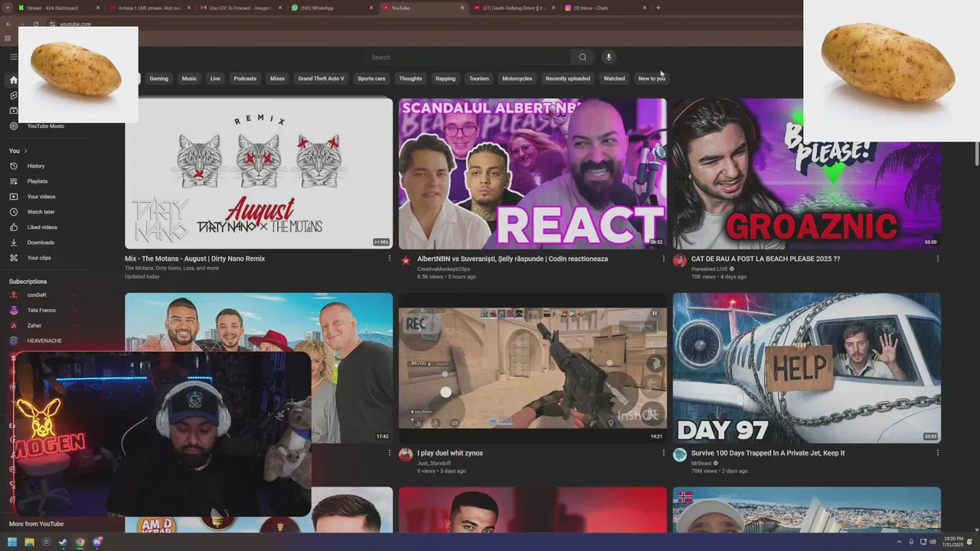Activate voice search microphone icon
This screenshot has width=980, height=551.
point(609,57)
